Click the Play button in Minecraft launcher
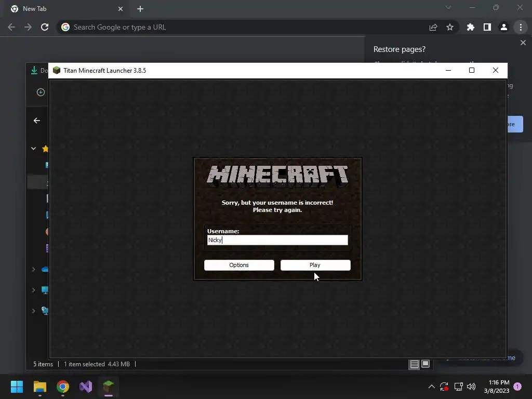This screenshot has width=532, height=399. click(315, 265)
